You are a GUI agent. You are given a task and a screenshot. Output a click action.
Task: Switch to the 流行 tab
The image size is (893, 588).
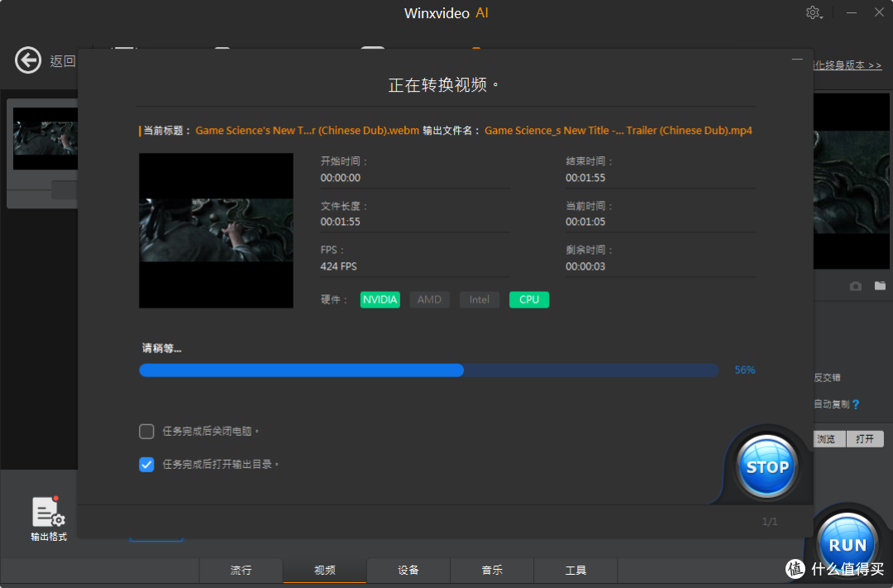pyautogui.click(x=241, y=571)
